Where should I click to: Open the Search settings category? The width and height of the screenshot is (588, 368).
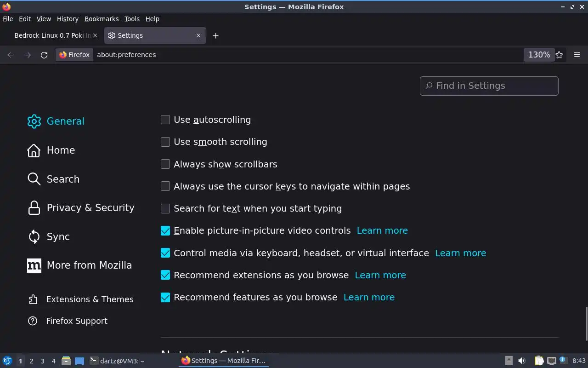(53, 179)
